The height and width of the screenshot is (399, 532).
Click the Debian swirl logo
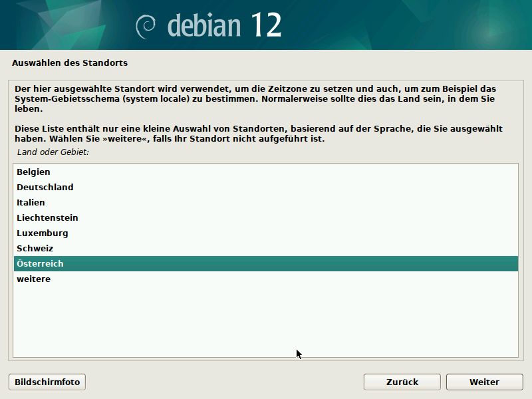[146, 26]
